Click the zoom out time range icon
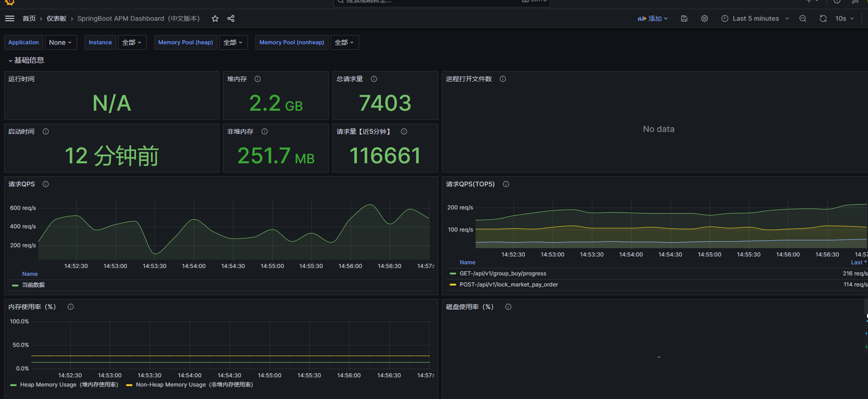868x399 pixels. pyautogui.click(x=803, y=18)
